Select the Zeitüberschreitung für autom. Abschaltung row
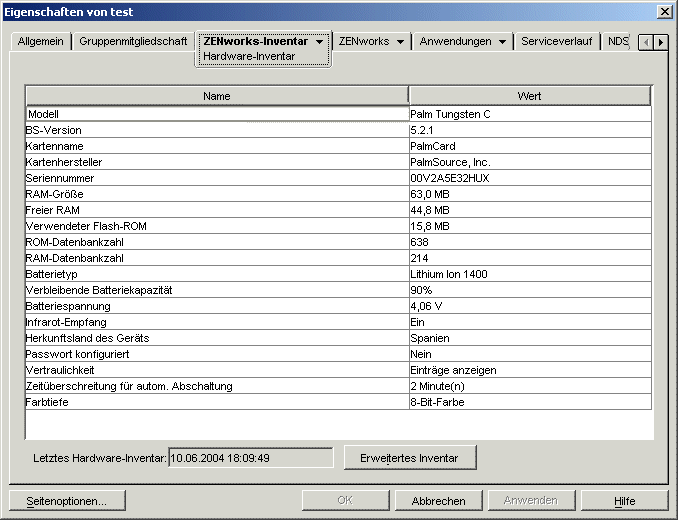Image resolution: width=678 pixels, height=520 pixels. point(338,386)
